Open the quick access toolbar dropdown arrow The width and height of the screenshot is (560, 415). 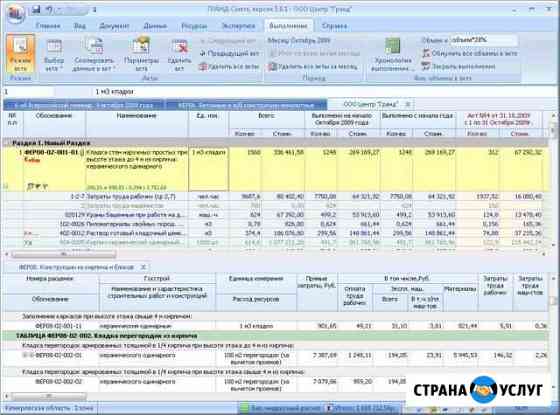94,10
